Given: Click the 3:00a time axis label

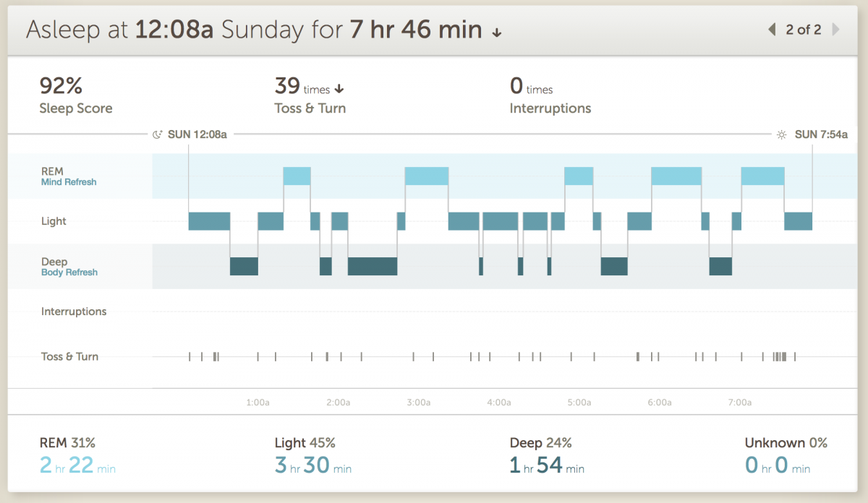Looking at the screenshot, I should 418,403.
